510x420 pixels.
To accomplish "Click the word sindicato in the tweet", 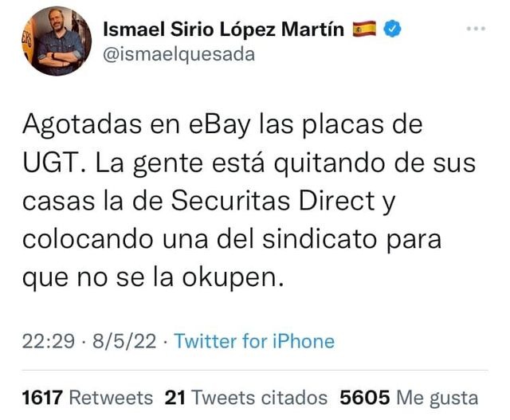I will (319, 239).
